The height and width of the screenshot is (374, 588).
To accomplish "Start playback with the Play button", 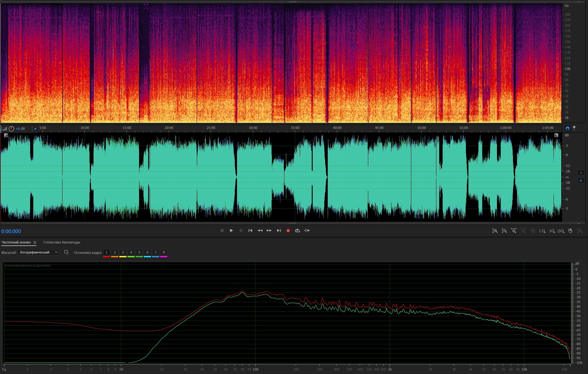I will point(231,231).
